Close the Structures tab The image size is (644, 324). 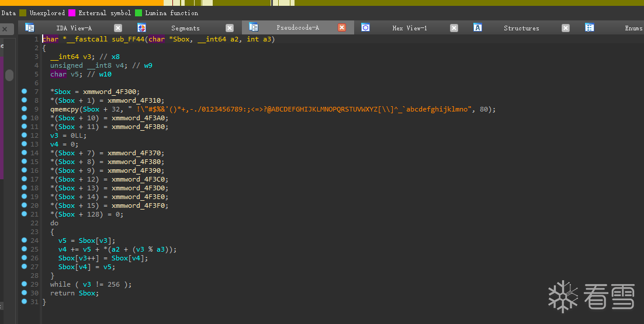point(566,28)
